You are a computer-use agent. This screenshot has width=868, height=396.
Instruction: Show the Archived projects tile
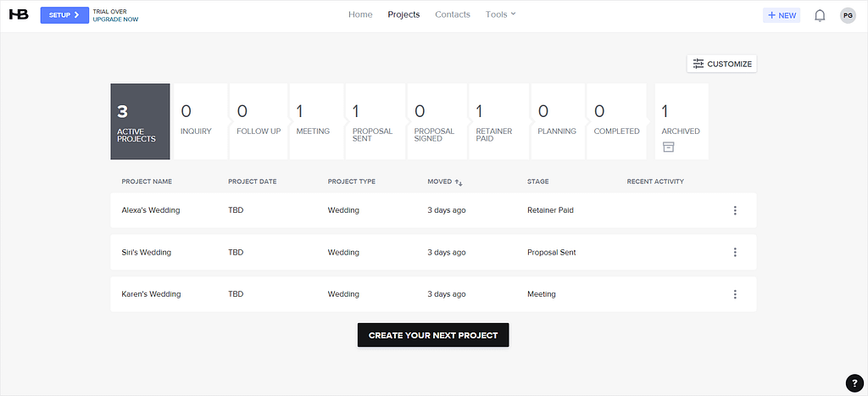(682, 121)
